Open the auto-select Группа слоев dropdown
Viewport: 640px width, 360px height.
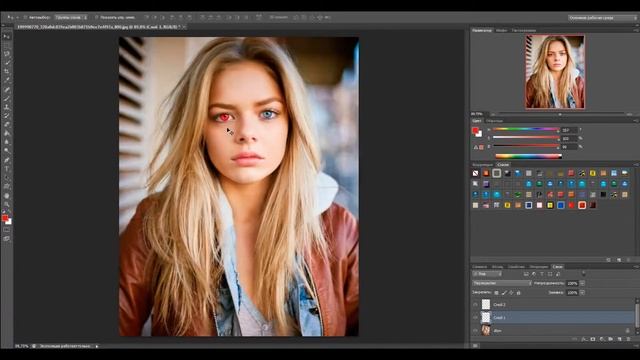pyautogui.click(x=71, y=18)
